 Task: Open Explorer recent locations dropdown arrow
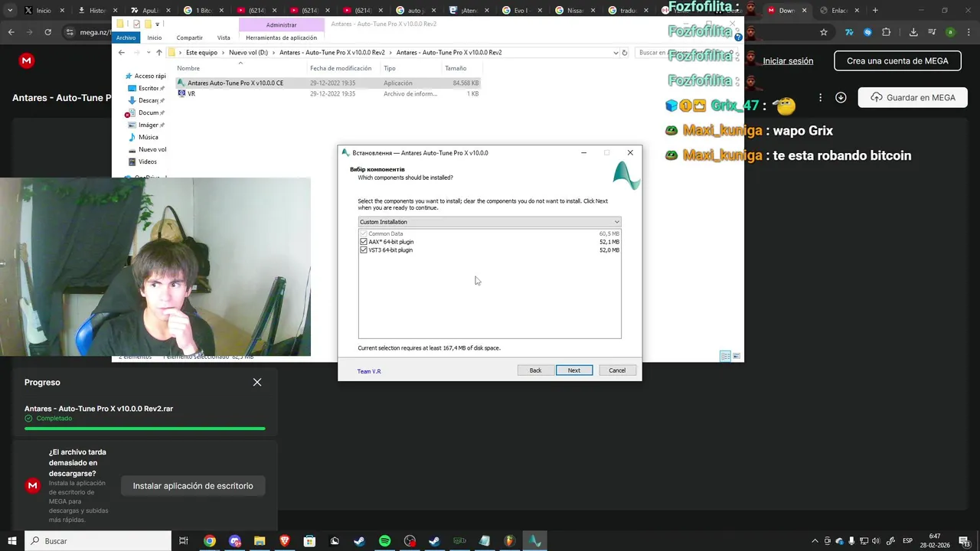pyautogui.click(x=149, y=53)
